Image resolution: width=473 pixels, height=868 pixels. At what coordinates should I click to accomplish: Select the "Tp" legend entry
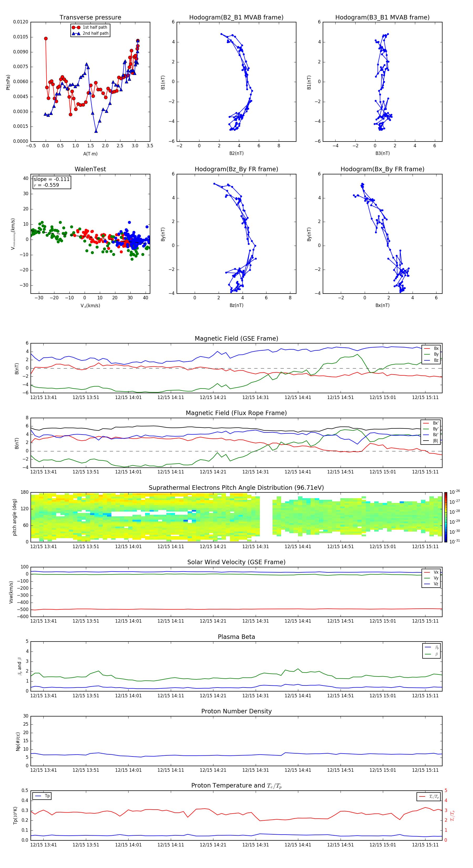(x=42, y=796)
